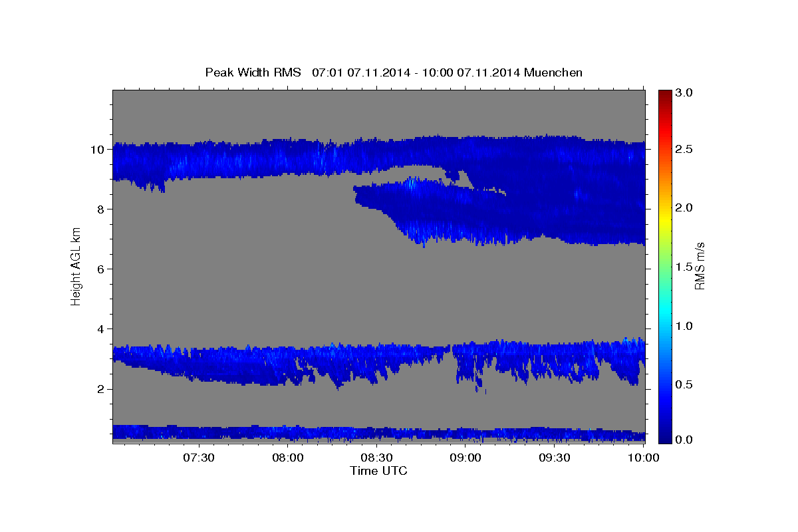Click the height tick label 10

[x=97, y=150]
